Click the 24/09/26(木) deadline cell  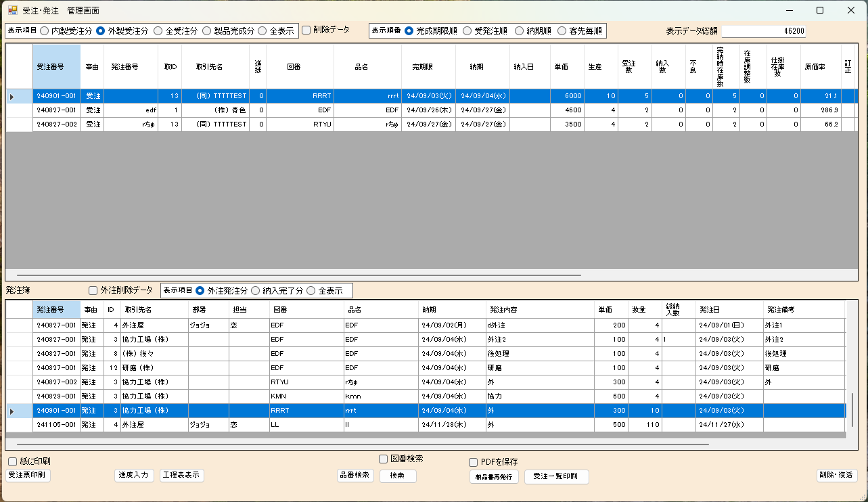coord(428,110)
